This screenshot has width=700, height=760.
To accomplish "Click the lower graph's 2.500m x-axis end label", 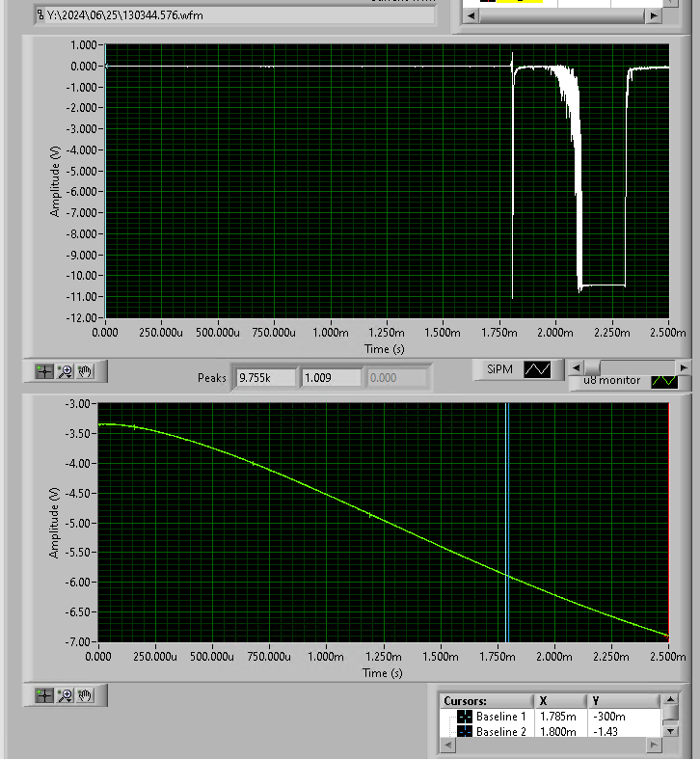I will [x=668, y=657].
